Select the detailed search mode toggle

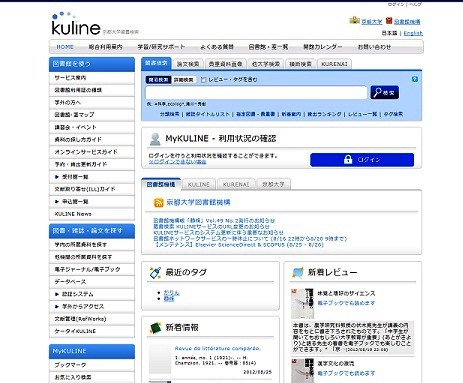click(x=184, y=80)
